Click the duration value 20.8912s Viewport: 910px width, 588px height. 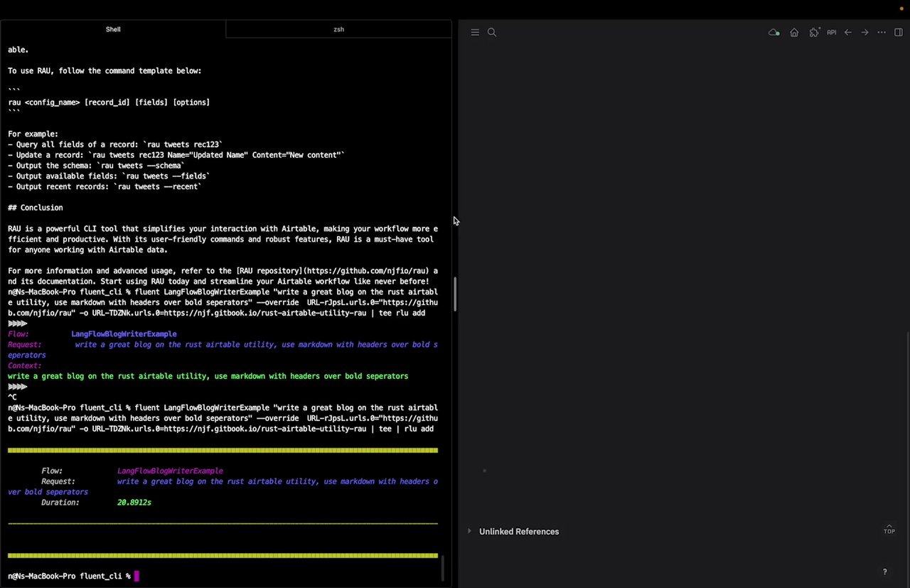coord(134,503)
